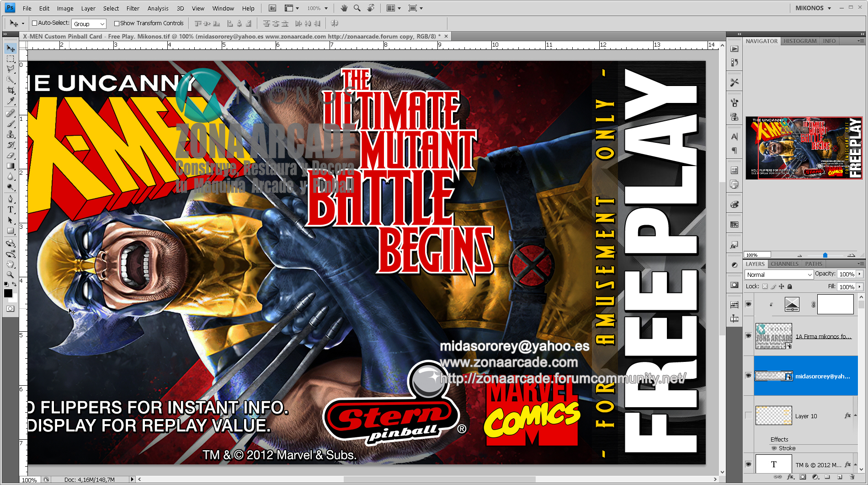
Task: Open the status bar info arrow menu
Action: click(x=132, y=480)
